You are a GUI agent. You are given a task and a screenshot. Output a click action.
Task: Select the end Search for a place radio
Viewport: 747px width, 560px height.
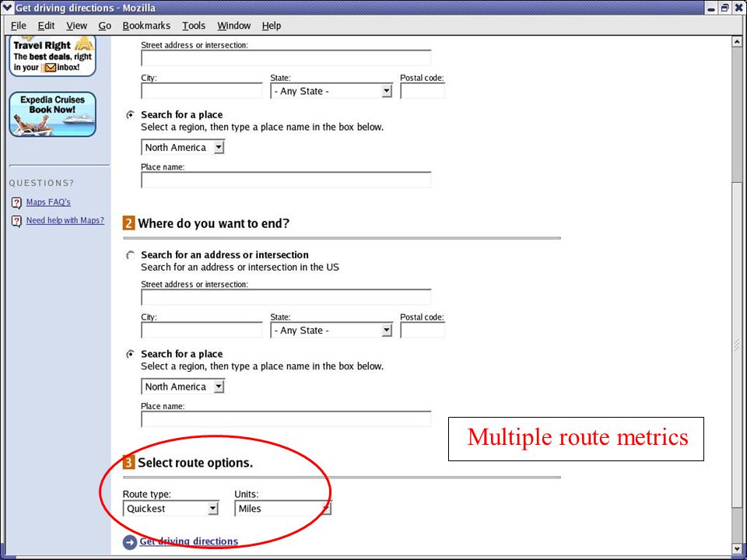pos(130,355)
